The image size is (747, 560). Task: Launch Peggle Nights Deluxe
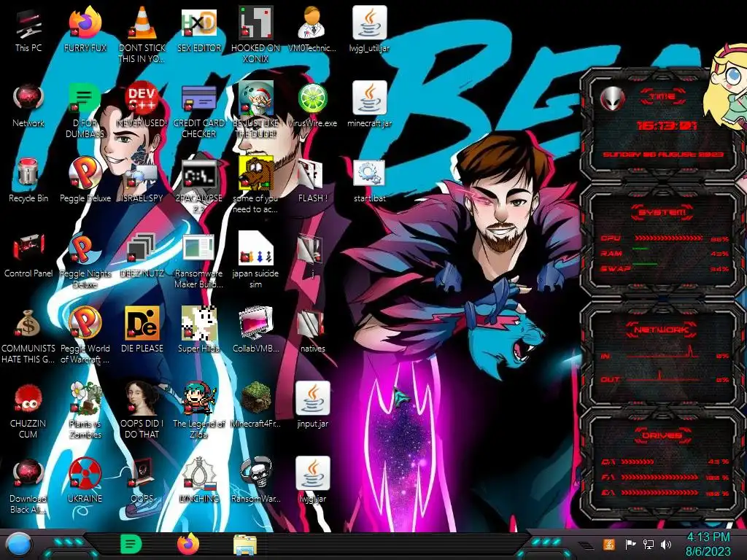coord(85,262)
